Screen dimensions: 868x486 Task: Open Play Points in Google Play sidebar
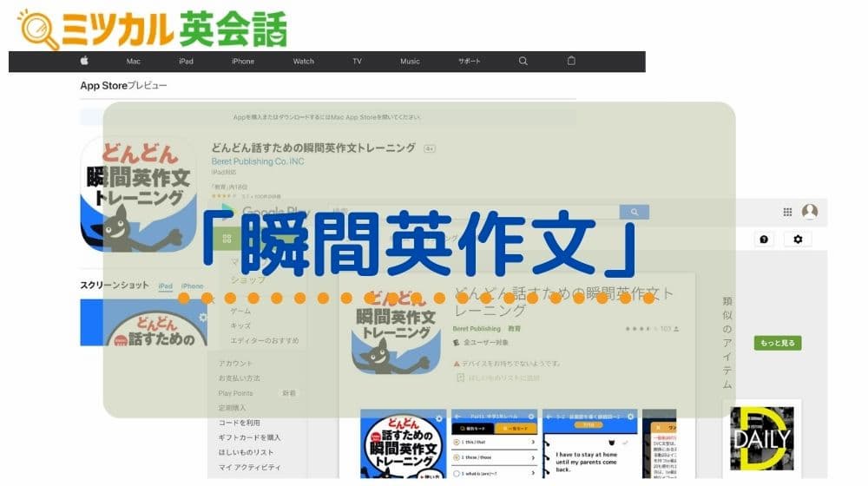pos(236,393)
